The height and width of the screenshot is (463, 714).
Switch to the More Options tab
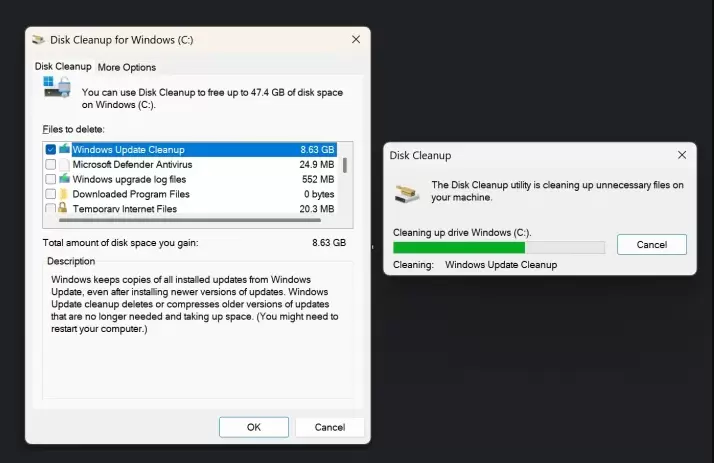point(126,67)
